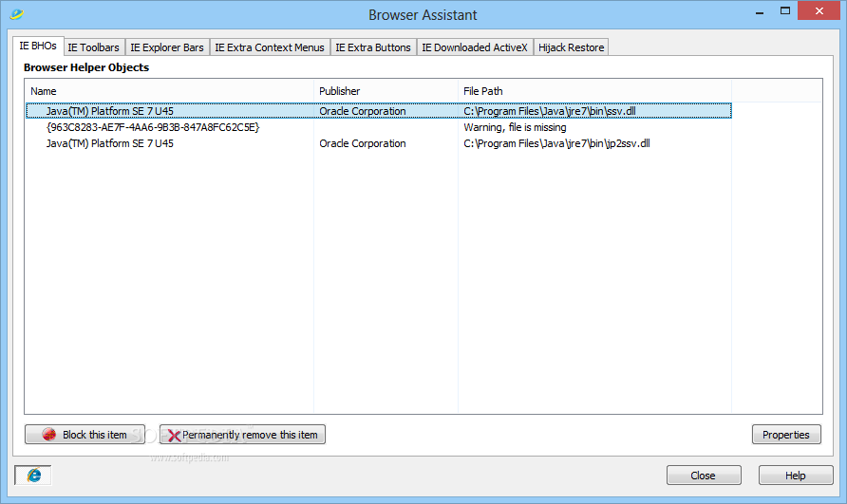Click the Block this item button

[85, 435]
